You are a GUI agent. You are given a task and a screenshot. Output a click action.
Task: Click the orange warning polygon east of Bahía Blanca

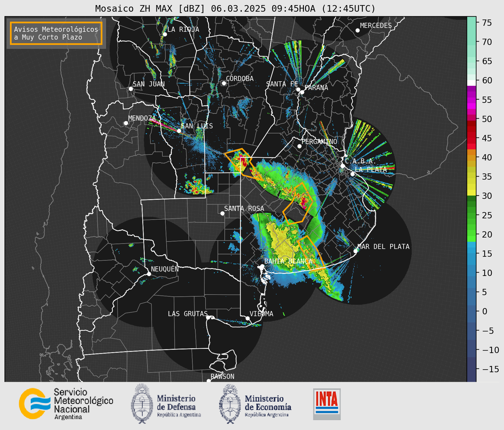click(x=311, y=253)
